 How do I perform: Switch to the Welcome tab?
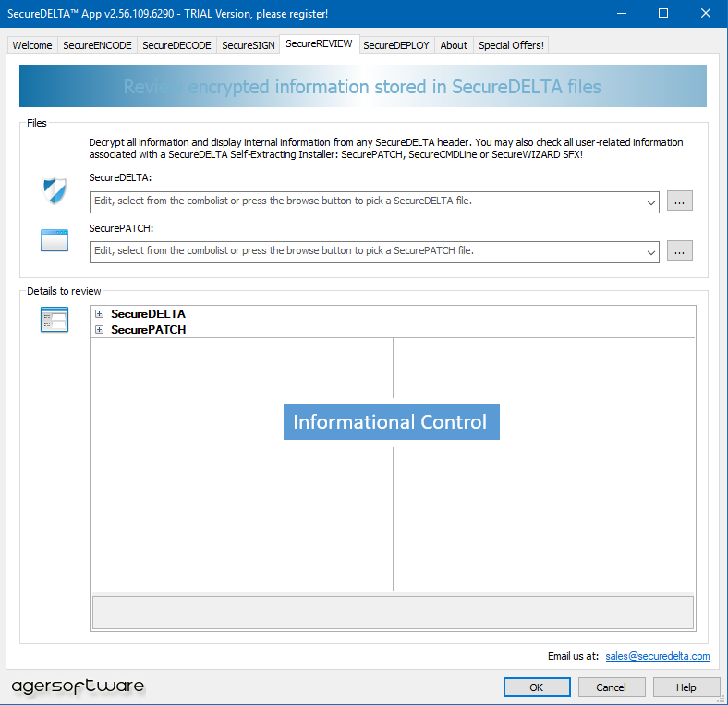[32, 45]
